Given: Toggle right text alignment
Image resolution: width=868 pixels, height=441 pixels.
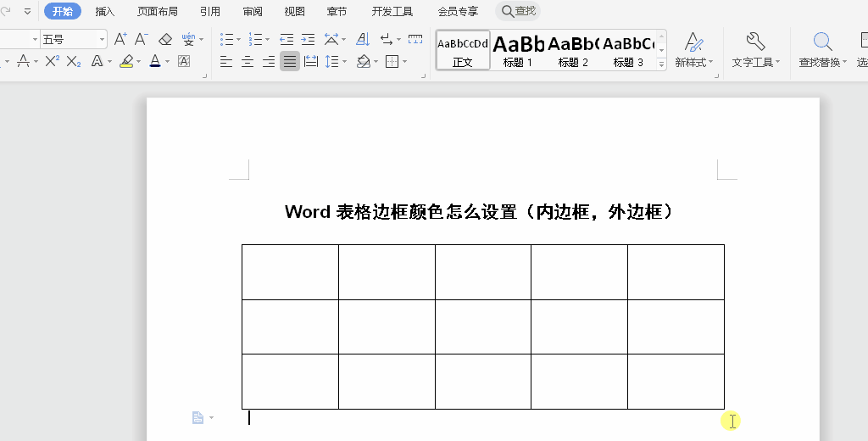Looking at the screenshot, I should pos(269,61).
